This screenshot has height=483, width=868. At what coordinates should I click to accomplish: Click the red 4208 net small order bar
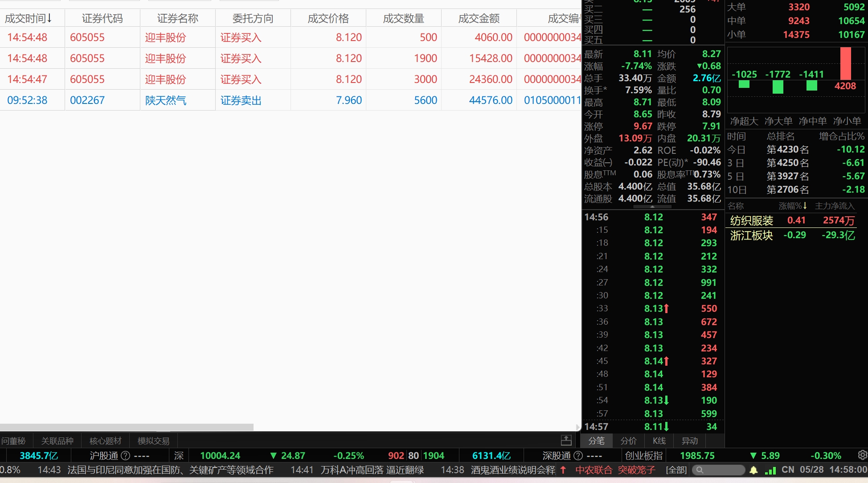845,64
